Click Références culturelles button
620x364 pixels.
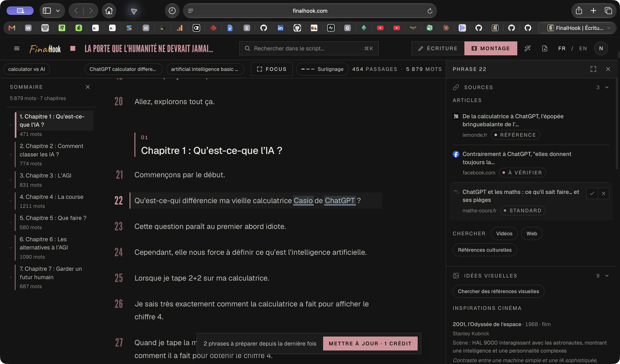484,250
